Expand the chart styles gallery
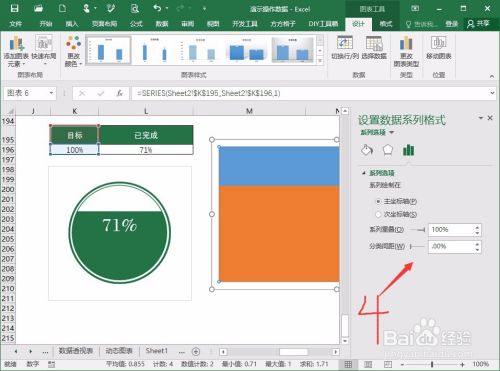500x371 pixels. click(320, 60)
